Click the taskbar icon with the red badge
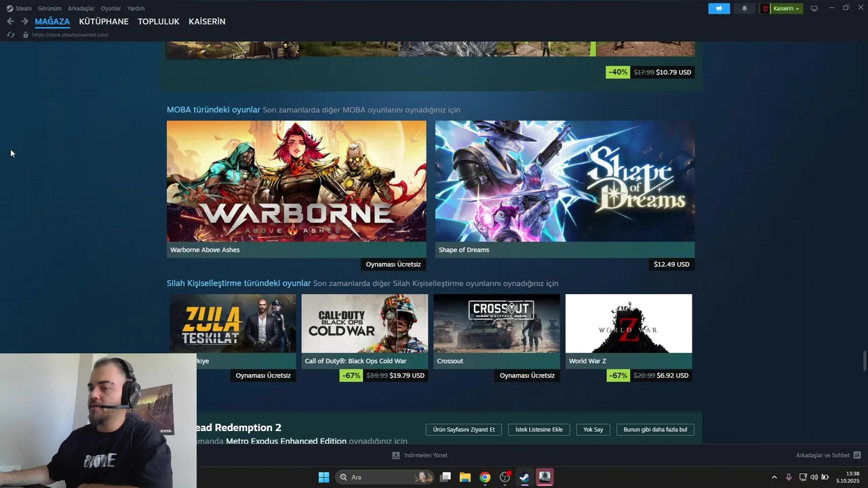This screenshot has width=868, height=488. [x=505, y=477]
